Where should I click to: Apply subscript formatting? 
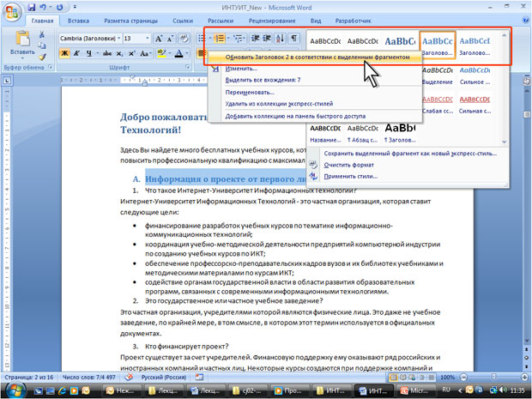(x=119, y=53)
